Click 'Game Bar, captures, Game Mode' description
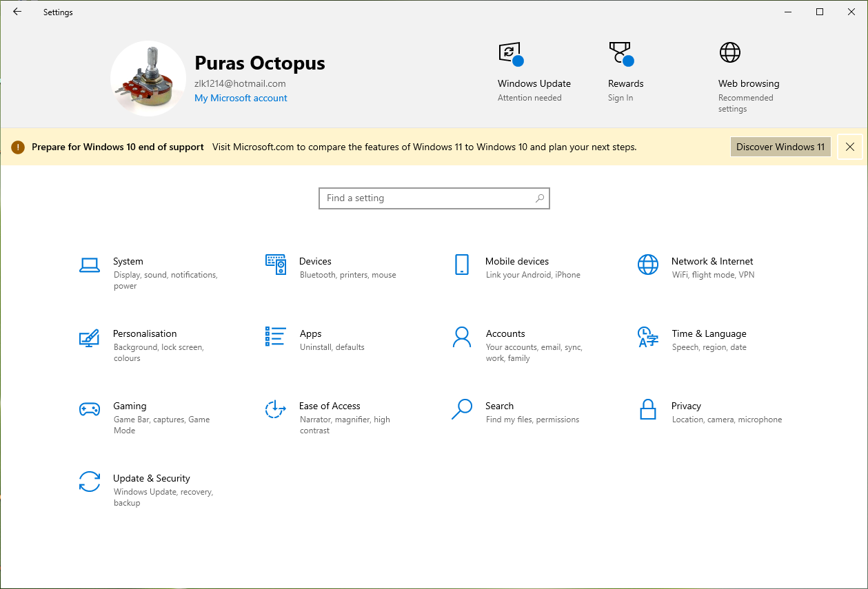The image size is (868, 589). point(161,425)
